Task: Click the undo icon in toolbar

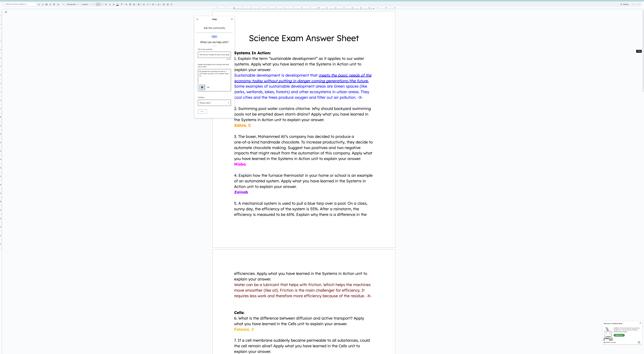Action: click(39, 4)
